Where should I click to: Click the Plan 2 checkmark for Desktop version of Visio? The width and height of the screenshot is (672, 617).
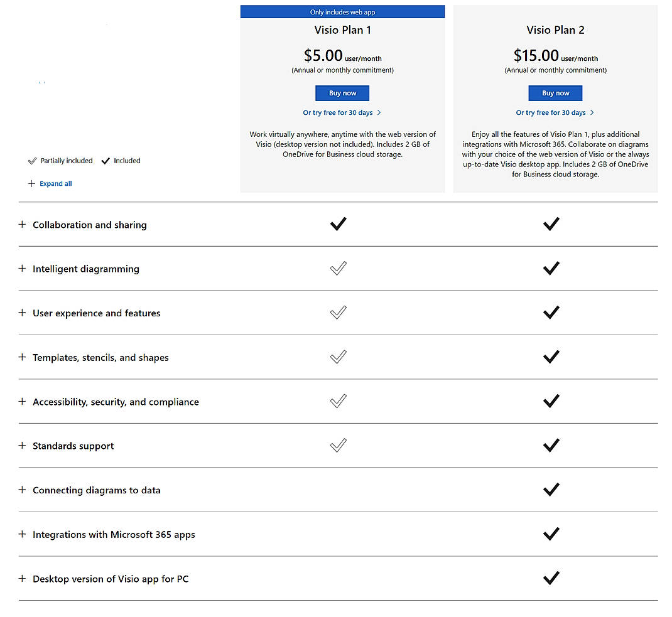tap(551, 578)
